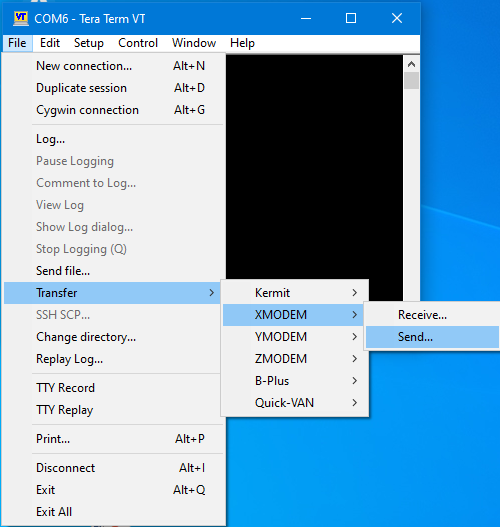
Task: Open the Control menu
Action: [x=138, y=43]
